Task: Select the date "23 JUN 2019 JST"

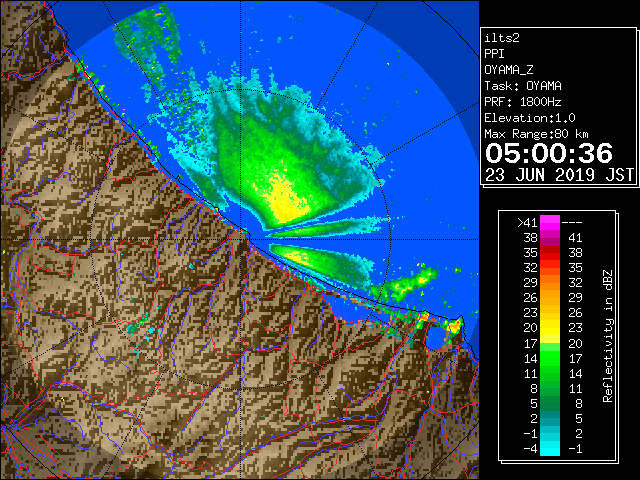Action: [559, 175]
